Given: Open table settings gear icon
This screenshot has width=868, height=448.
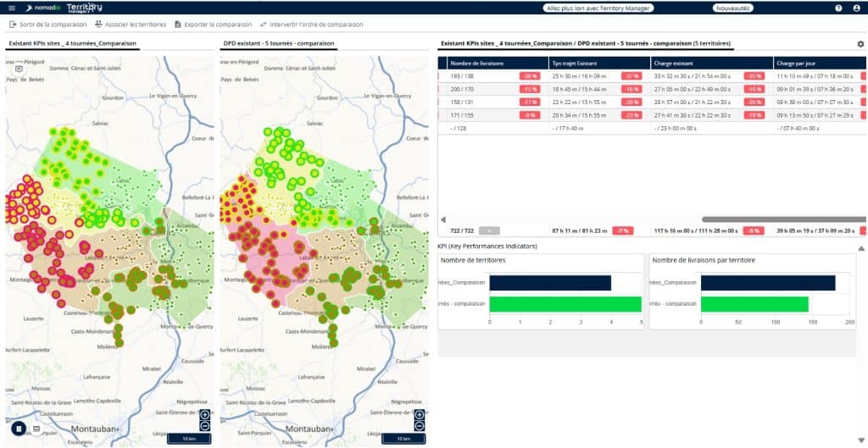Looking at the screenshot, I should (x=861, y=43).
